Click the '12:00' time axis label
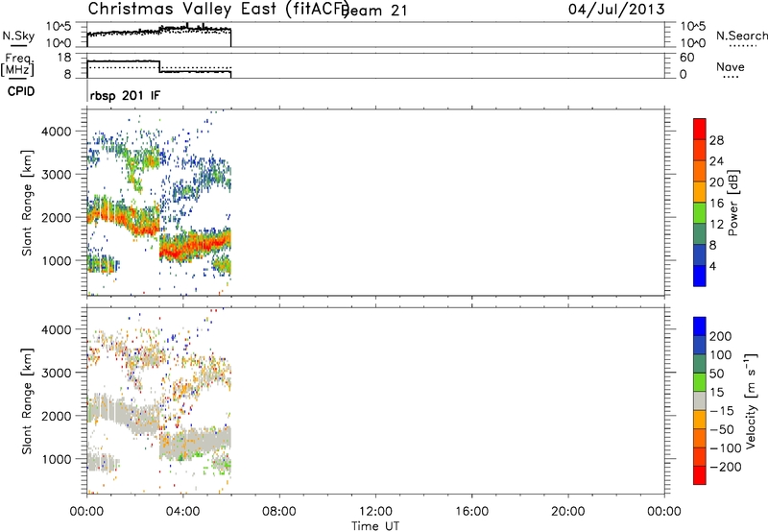 pyautogui.click(x=375, y=512)
